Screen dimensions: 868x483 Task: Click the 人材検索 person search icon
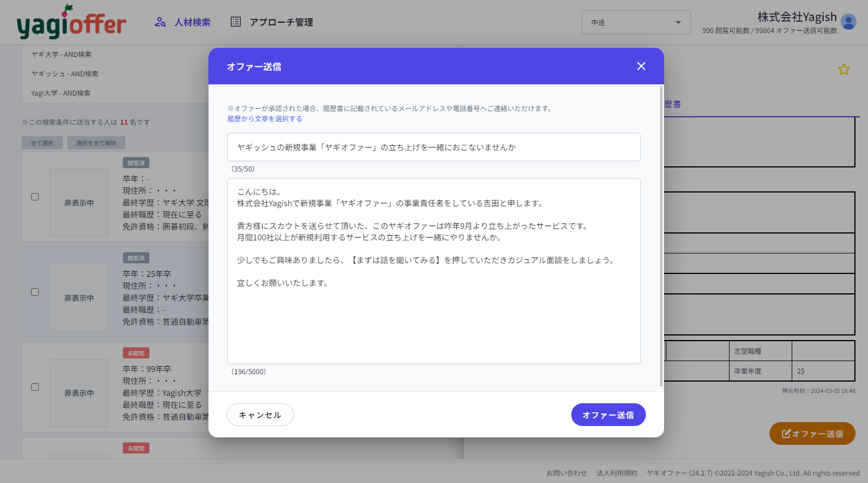pos(160,22)
